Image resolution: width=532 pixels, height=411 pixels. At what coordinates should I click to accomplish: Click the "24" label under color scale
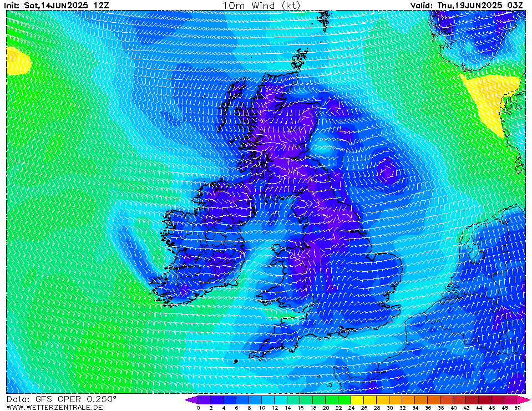click(351, 408)
